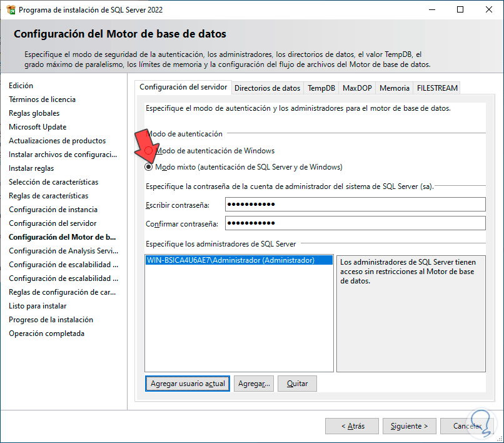504x443 pixels.
Task: Click the Cancelar button
Action: (466, 426)
